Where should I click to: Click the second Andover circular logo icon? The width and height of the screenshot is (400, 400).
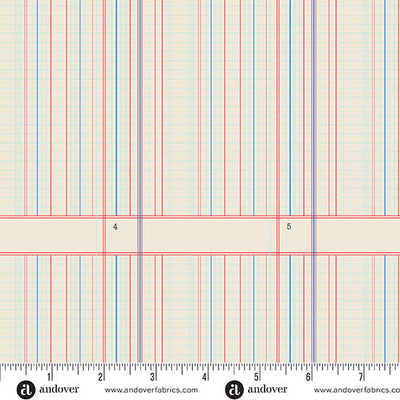click(x=234, y=390)
